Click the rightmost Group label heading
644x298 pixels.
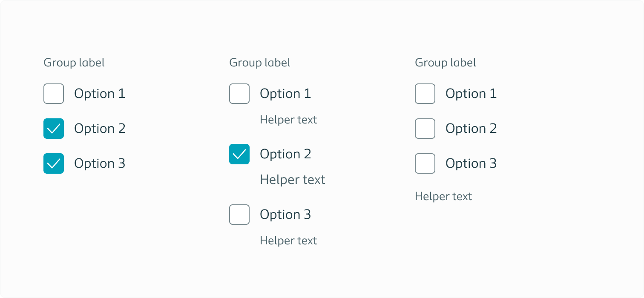(445, 62)
